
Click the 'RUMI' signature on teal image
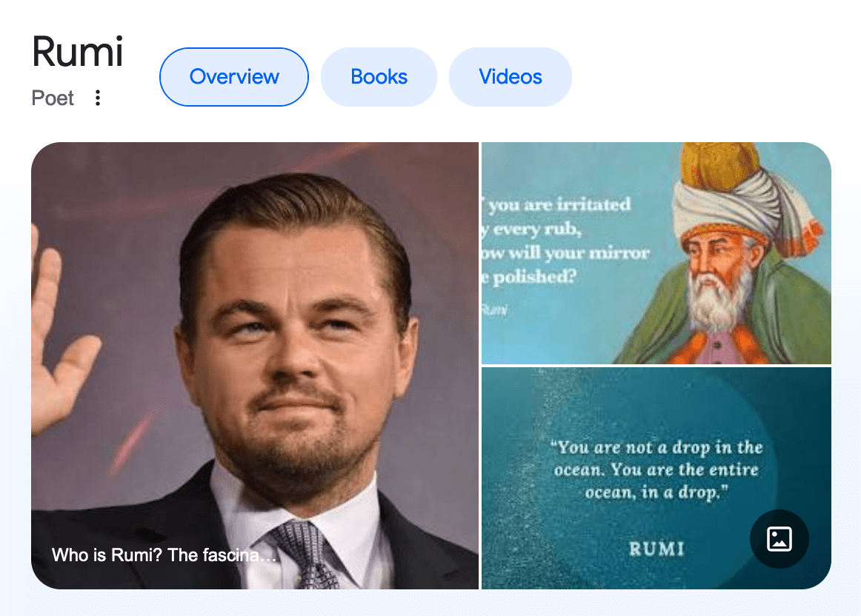[x=656, y=549]
